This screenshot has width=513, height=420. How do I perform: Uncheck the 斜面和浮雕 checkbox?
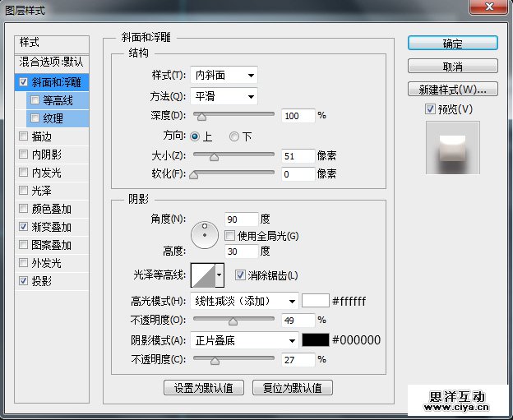(23, 81)
